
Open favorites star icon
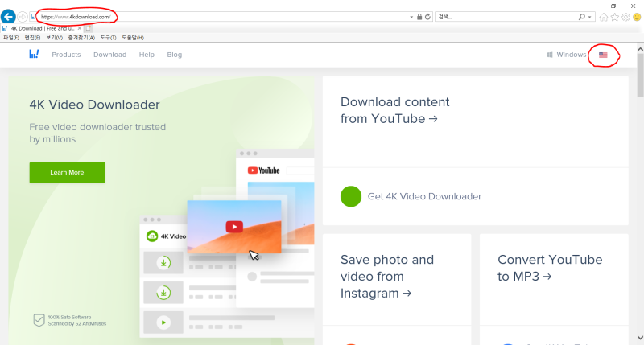pyautogui.click(x=615, y=17)
